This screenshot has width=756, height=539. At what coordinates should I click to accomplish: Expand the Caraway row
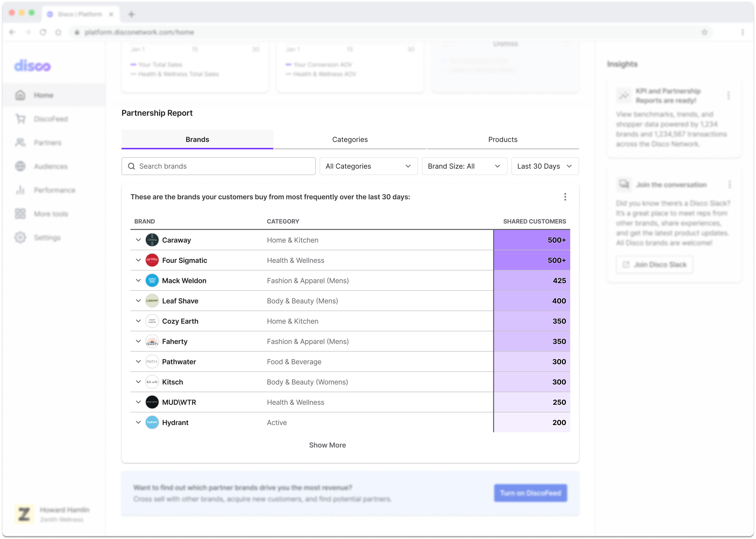[x=138, y=240]
